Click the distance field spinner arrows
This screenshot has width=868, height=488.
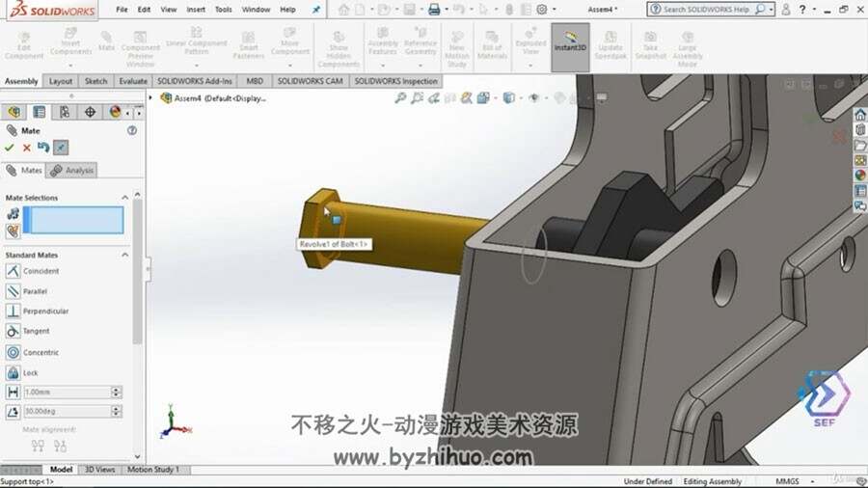click(117, 393)
